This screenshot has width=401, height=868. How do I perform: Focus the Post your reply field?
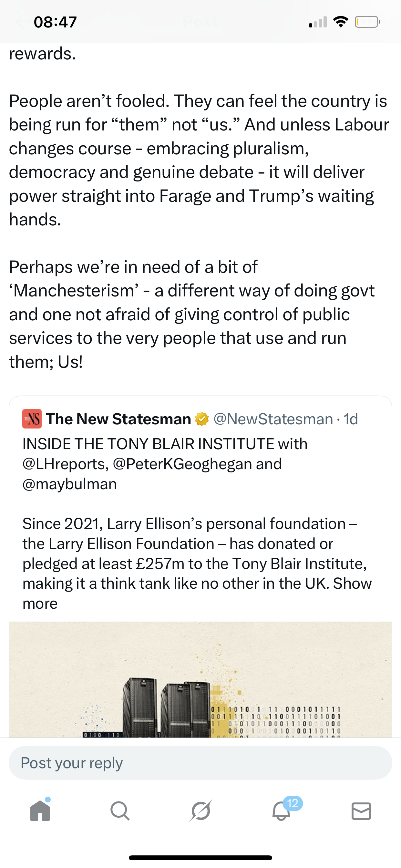200,763
